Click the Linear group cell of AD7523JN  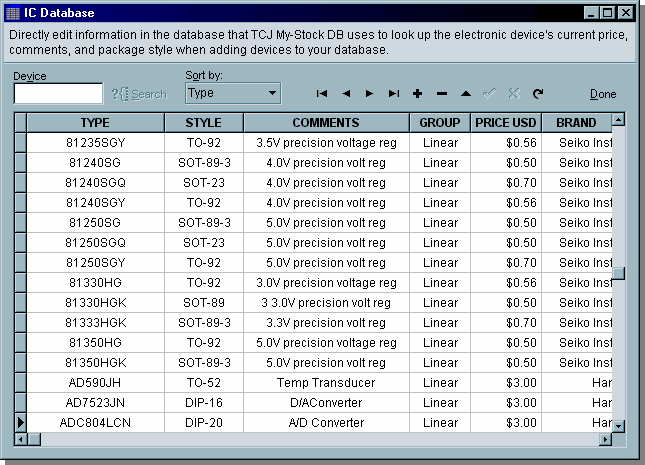pyautogui.click(x=440, y=402)
